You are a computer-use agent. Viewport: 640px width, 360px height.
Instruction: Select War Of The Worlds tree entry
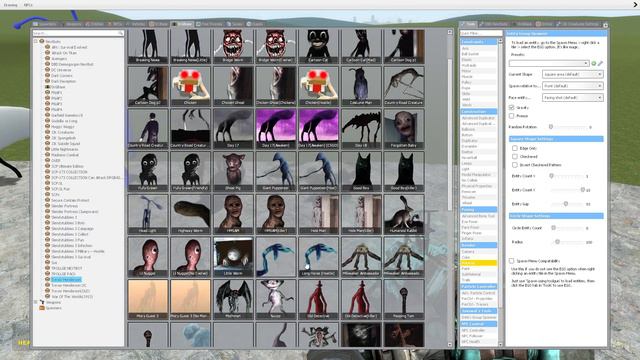pos(72,297)
